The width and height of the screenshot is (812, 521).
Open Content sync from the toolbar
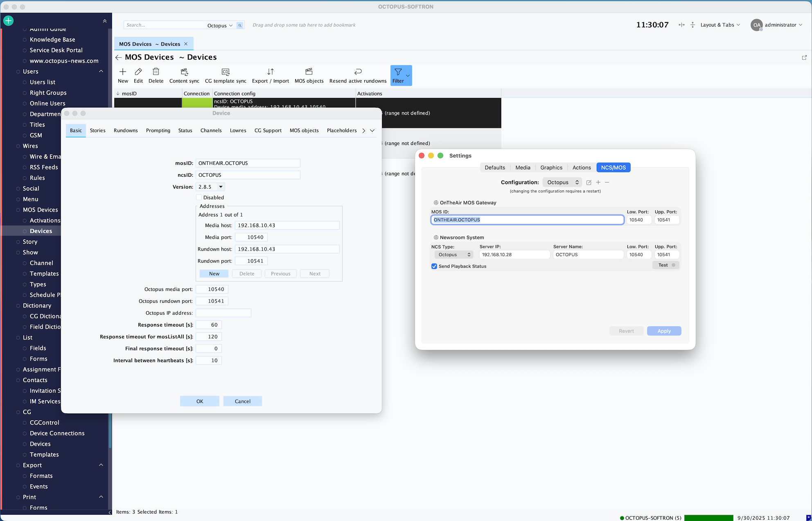pos(184,75)
